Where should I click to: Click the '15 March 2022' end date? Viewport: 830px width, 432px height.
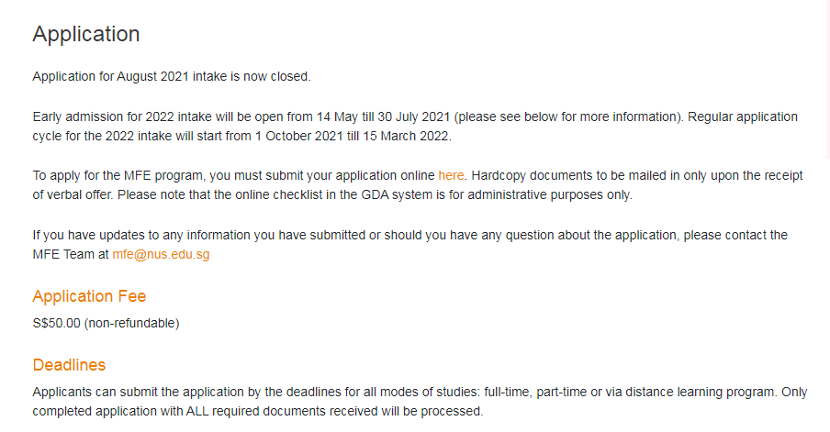coord(405,136)
